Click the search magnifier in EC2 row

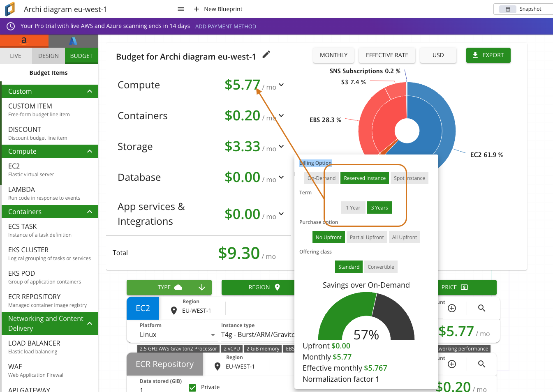482,308
